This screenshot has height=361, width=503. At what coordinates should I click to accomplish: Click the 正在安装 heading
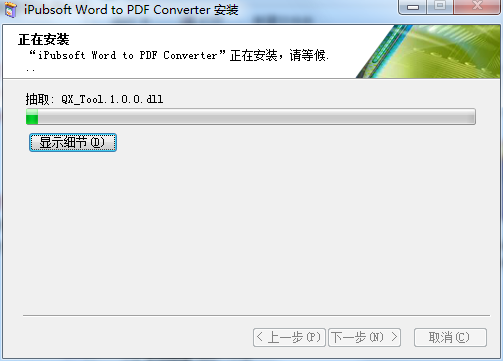pos(44,39)
